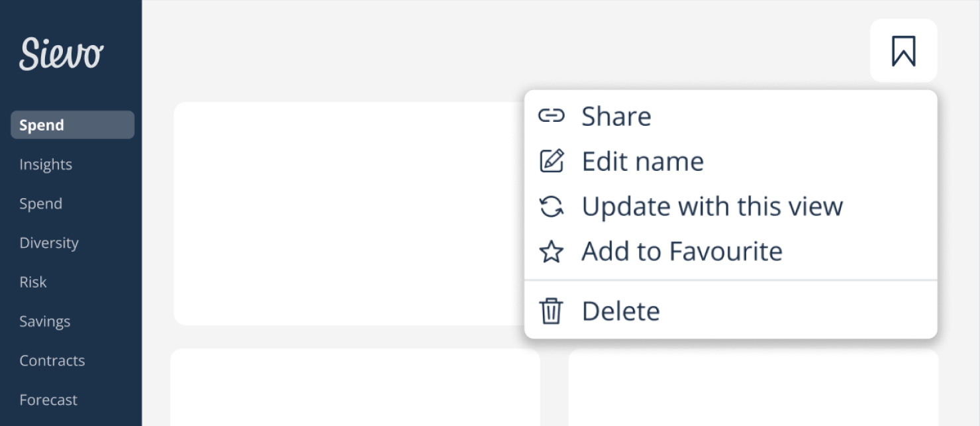Image resolution: width=980 pixels, height=426 pixels.
Task: Open Insights in the sidebar
Action: click(46, 164)
